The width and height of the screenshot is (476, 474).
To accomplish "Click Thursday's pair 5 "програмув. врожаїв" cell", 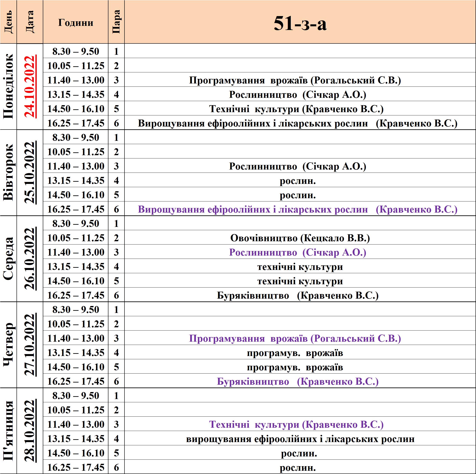I will [x=300, y=366].
